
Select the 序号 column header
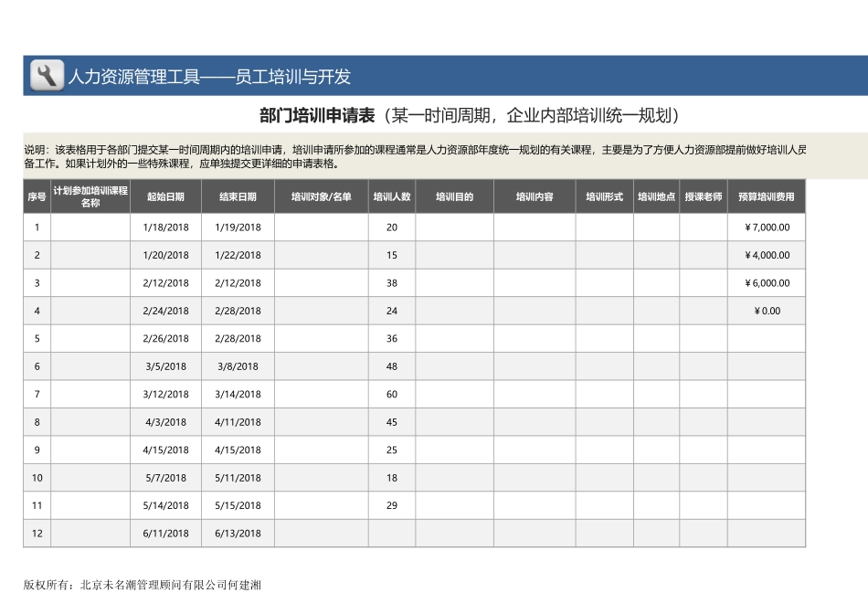37,196
